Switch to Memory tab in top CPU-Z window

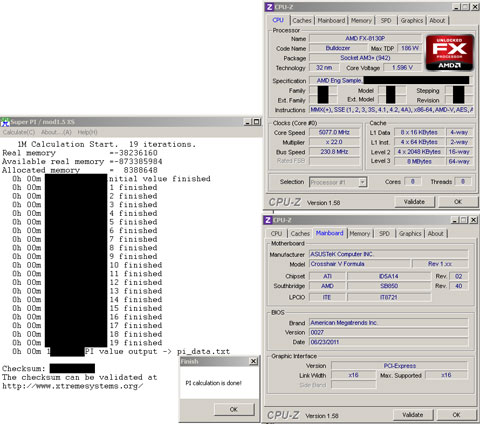[x=361, y=21]
